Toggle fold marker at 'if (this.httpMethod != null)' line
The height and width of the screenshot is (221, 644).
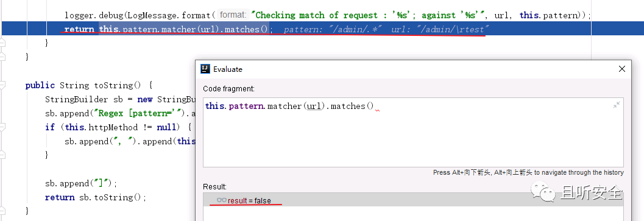click(2, 127)
